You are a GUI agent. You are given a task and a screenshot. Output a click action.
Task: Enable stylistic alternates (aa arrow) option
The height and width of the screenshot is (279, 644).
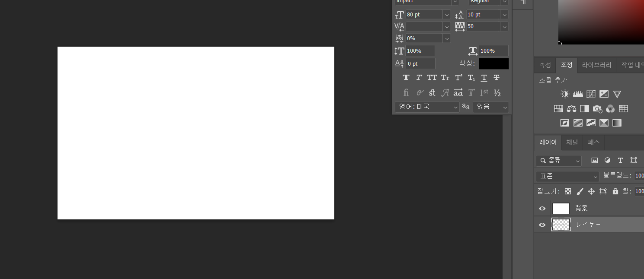click(458, 92)
